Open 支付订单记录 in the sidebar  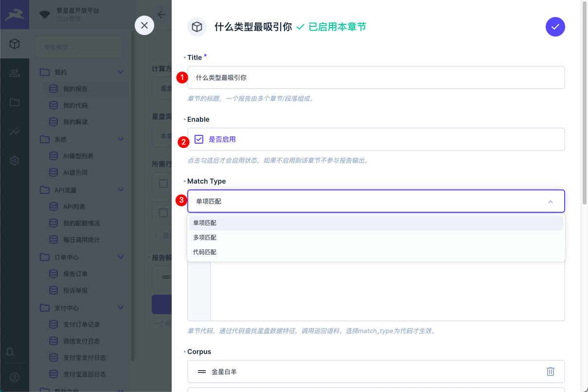coord(81,324)
